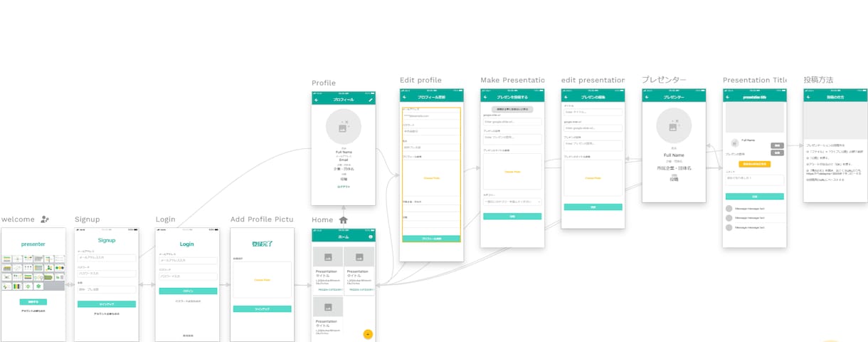Click the people icon beside welcome label
Image resolution: width=868 pixels, height=342 pixels.
46,219
